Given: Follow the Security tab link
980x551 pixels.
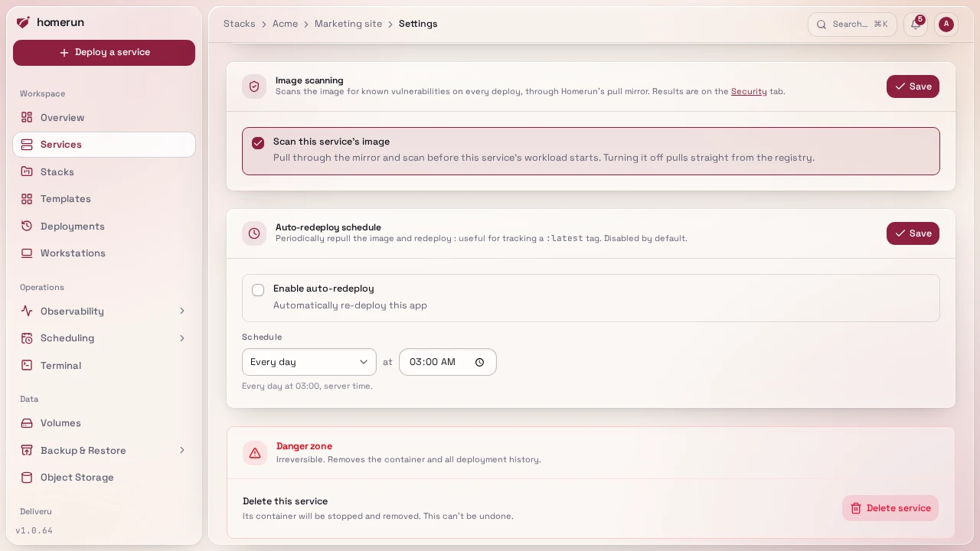Looking at the screenshot, I should pos(749,91).
